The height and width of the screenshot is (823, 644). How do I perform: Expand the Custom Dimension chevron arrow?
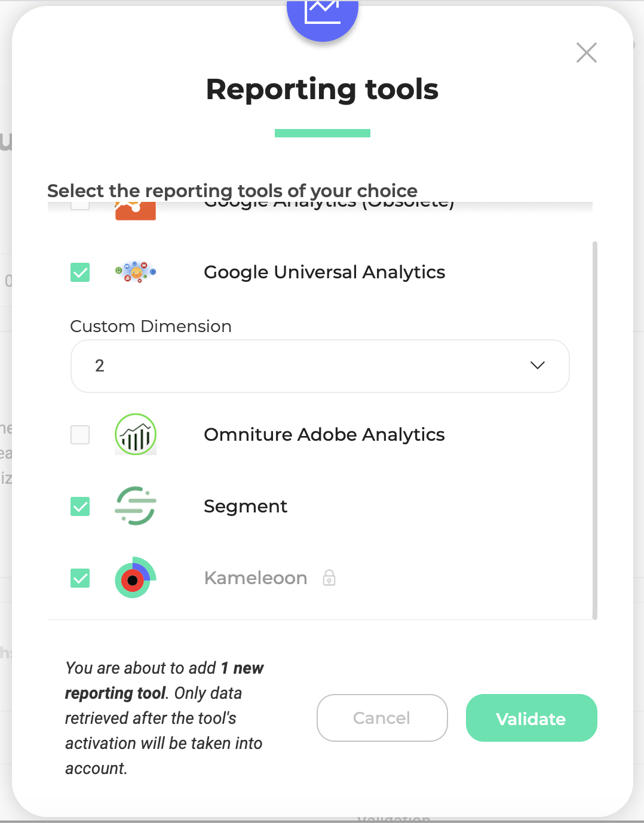pyautogui.click(x=538, y=366)
